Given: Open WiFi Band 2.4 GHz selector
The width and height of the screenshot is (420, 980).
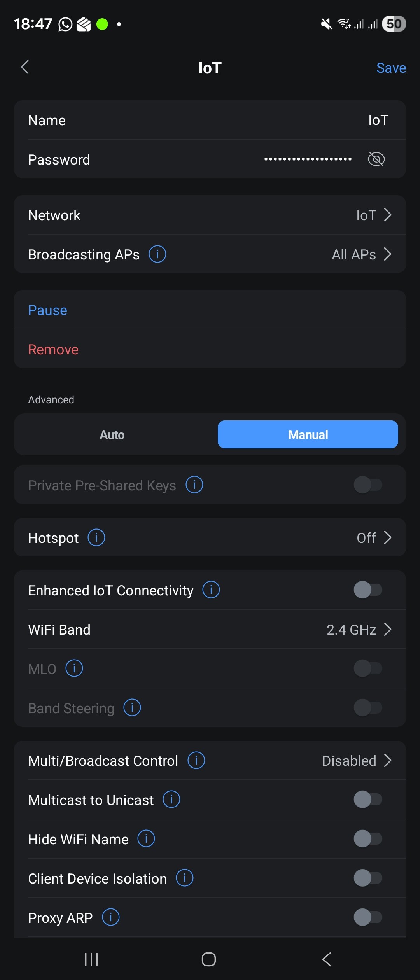Looking at the screenshot, I should tap(359, 630).
